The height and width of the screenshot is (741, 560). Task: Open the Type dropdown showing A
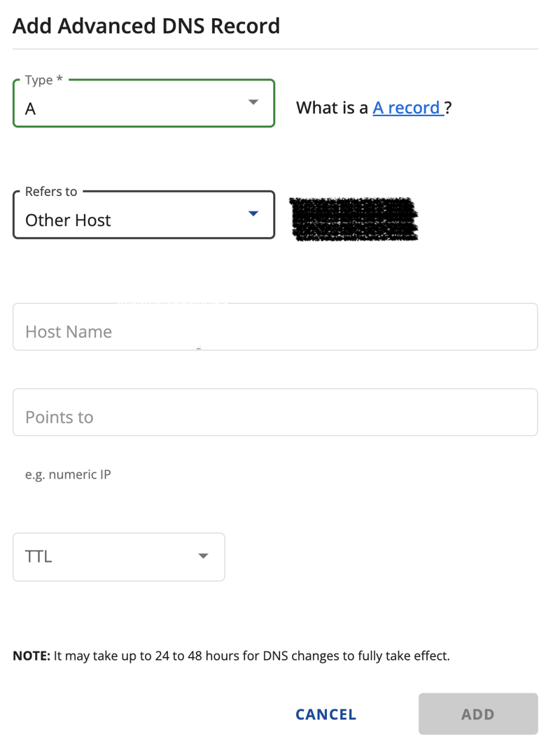[143, 103]
